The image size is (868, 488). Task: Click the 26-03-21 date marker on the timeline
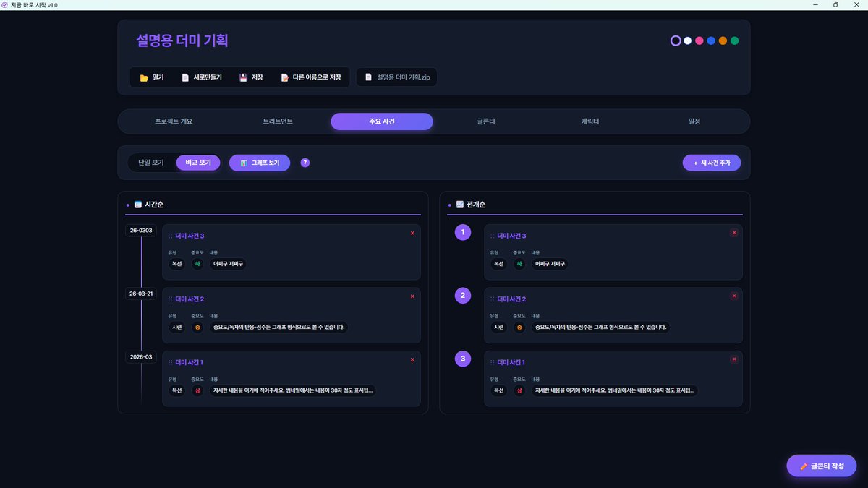141,294
